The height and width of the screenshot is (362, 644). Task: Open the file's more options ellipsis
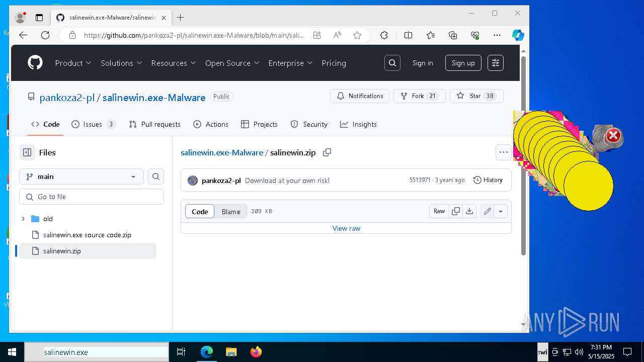[504, 152]
